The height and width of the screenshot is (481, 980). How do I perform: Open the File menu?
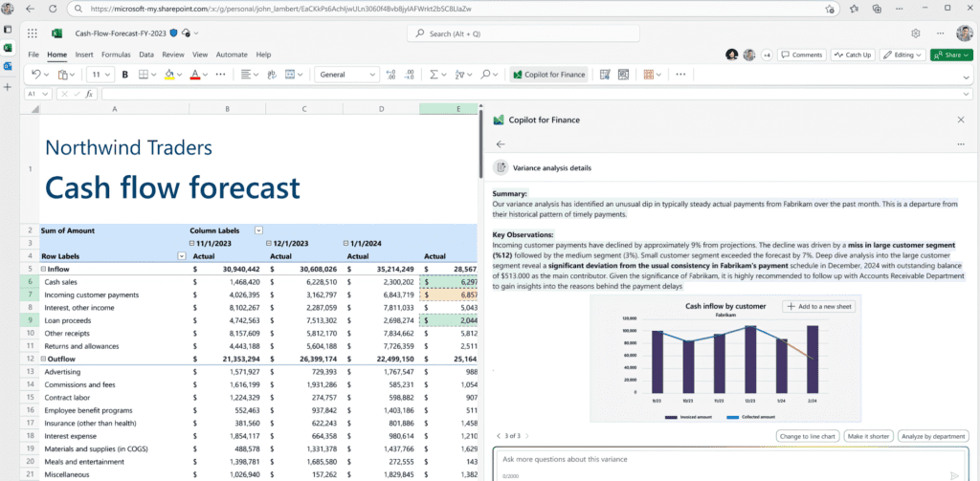[x=33, y=55]
